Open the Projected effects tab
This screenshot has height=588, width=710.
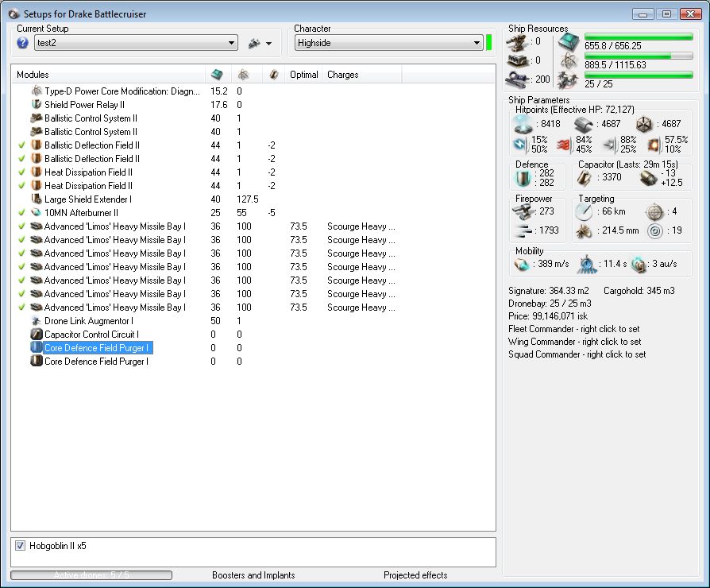click(x=415, y=574)
